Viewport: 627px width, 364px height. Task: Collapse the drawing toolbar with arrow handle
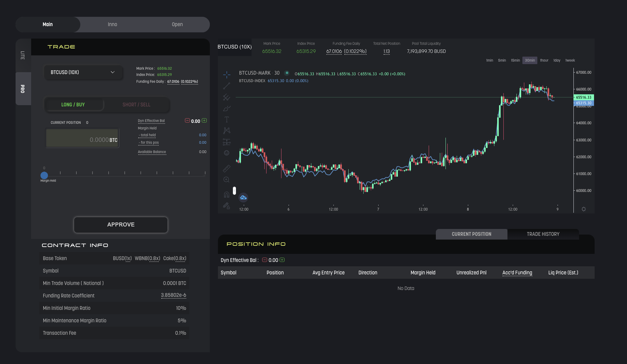point(234,190)
